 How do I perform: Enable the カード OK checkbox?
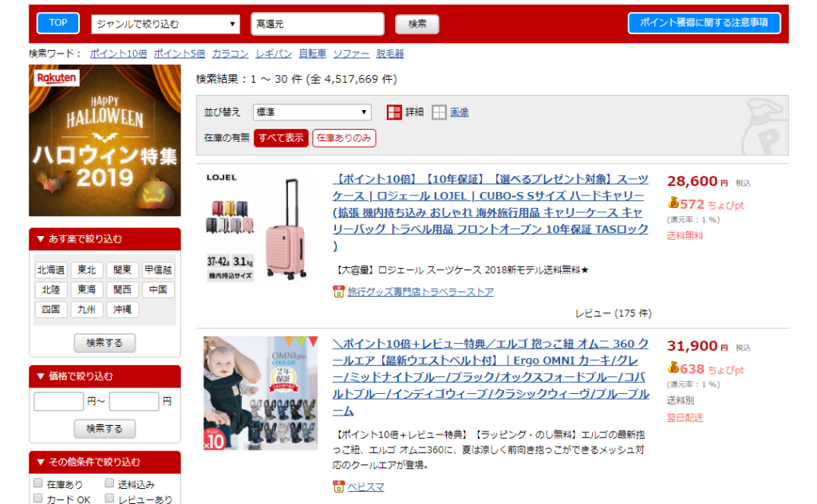[38, 498]
